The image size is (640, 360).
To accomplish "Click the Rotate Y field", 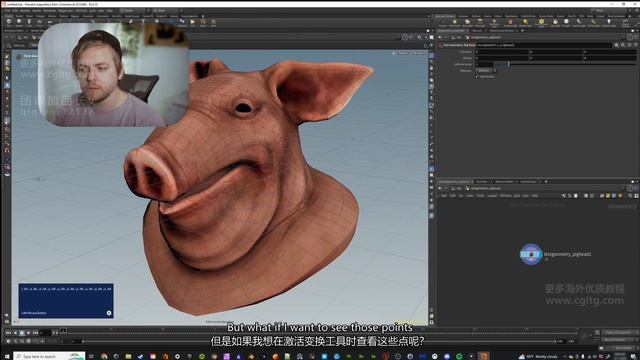I will click(556, 58).
